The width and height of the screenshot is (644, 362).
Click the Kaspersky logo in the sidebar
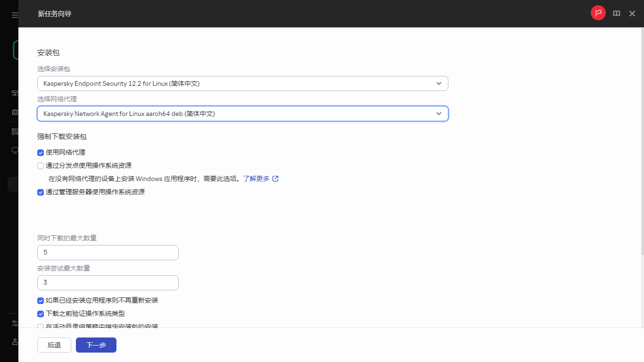click(x=15, y=49)
